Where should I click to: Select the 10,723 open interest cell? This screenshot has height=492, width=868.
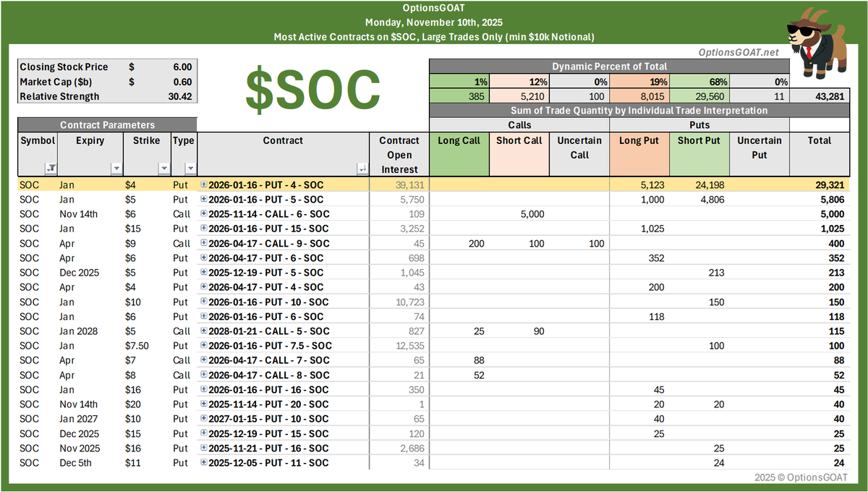[399, 302]
